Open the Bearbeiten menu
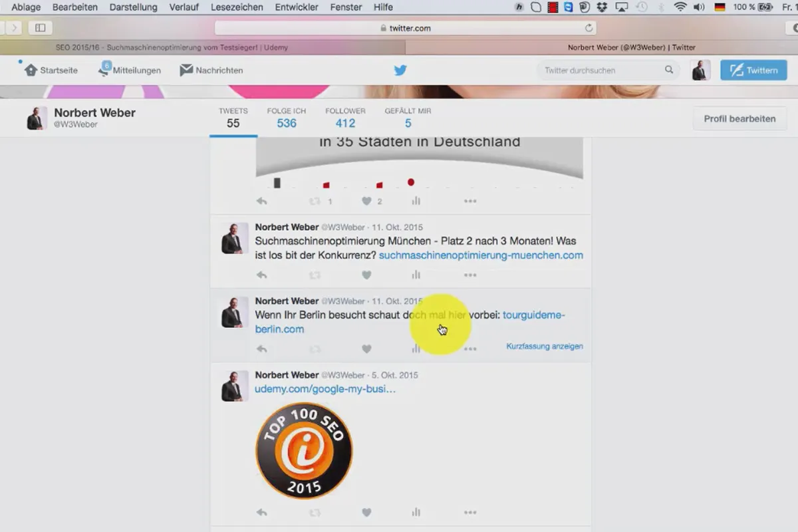 coord(75,7)
